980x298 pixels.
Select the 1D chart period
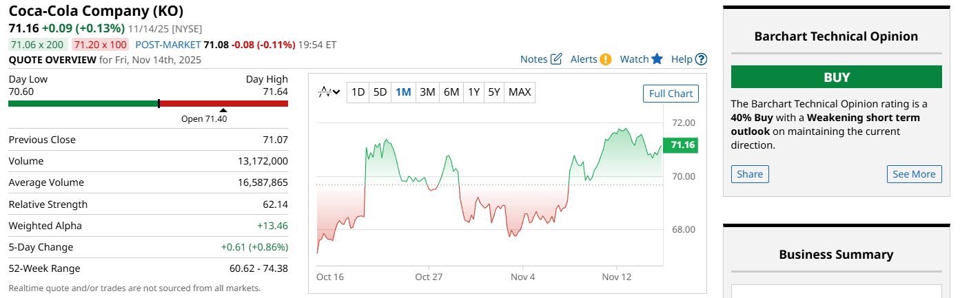coord(358,92)
